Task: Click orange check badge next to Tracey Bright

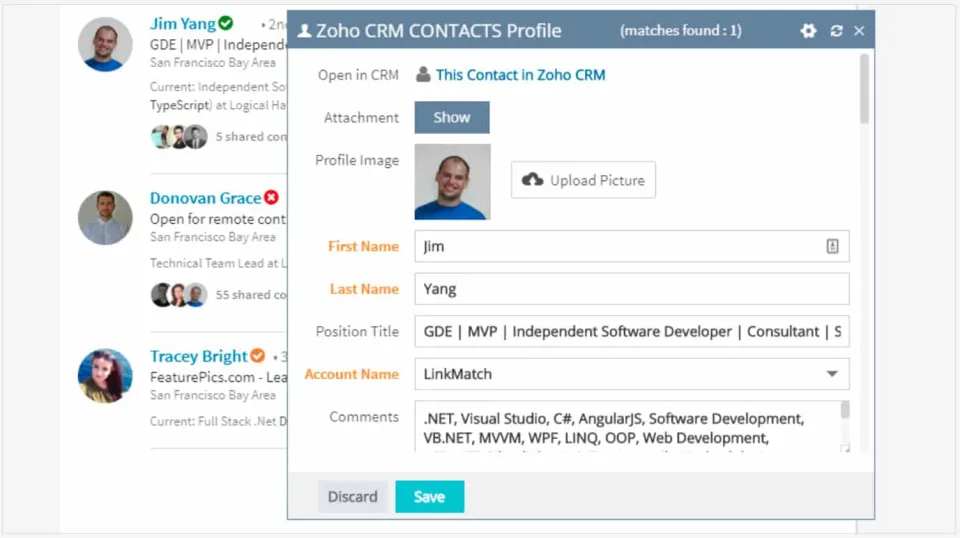Action: click(258, 356)
